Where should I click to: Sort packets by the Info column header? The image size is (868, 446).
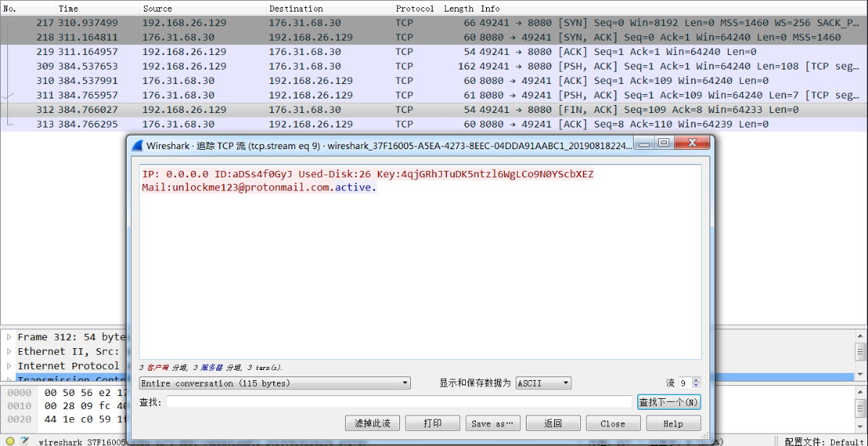pyautogui.click(x=673, y=9)
